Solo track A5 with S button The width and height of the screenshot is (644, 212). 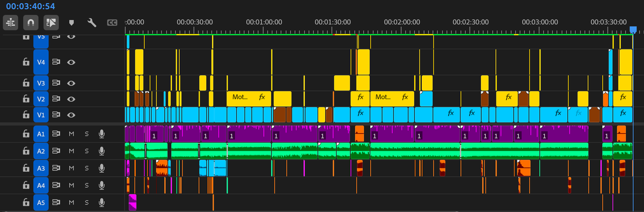86,202
